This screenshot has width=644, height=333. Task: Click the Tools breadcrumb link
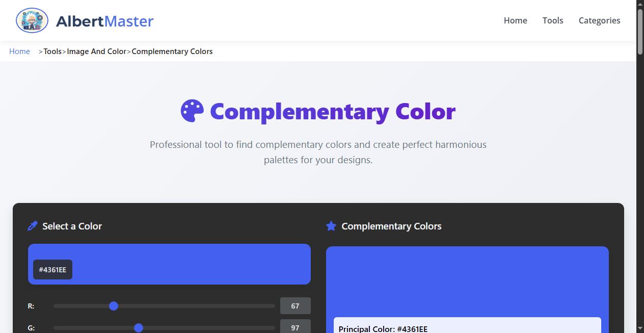52,51
